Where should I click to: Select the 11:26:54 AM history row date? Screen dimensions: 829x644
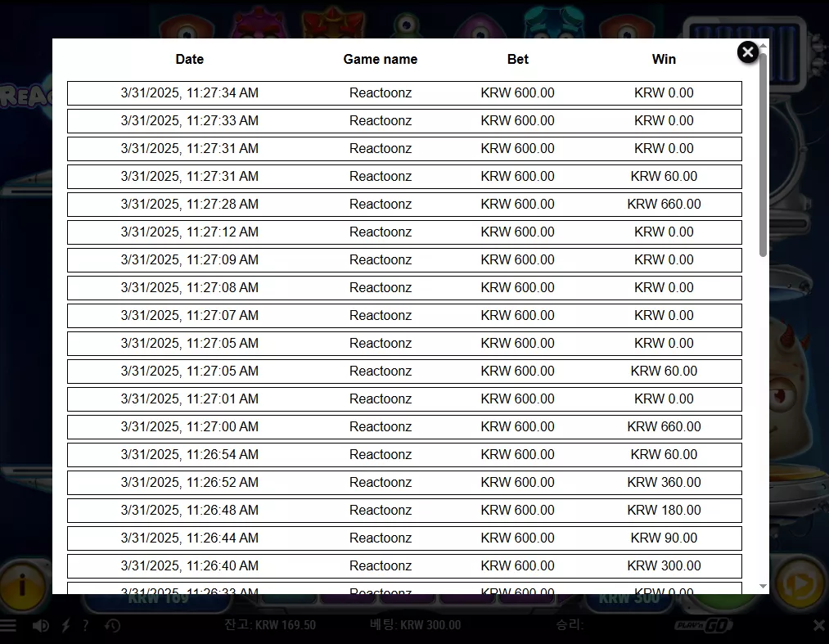click(x=189, y=455)
